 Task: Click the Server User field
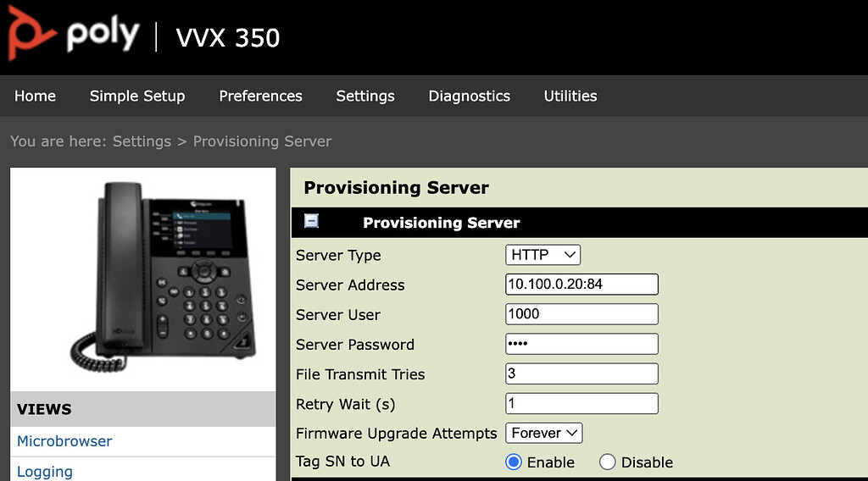click(581, 314)
